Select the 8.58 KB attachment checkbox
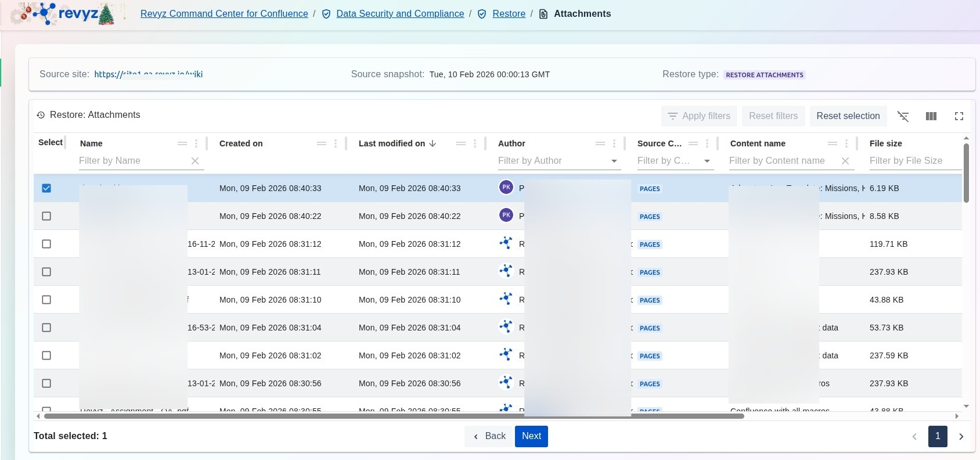The height and width of the screenshot is (460, 980). 46,216
